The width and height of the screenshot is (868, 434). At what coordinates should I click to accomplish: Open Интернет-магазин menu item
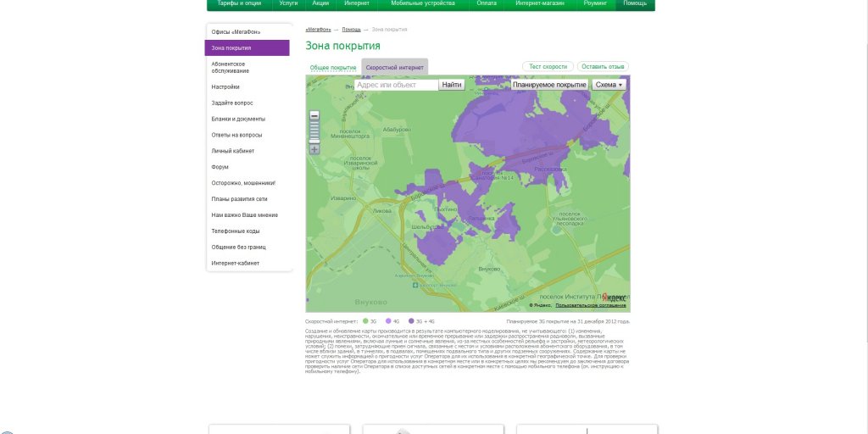click(540, 3)
